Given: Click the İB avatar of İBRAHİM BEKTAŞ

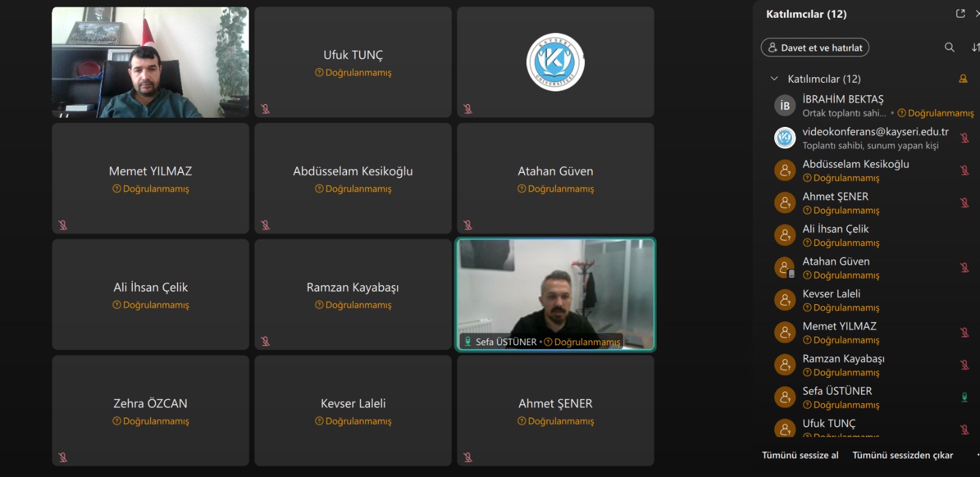Looking at the screenshot, I should coord(785,105).
